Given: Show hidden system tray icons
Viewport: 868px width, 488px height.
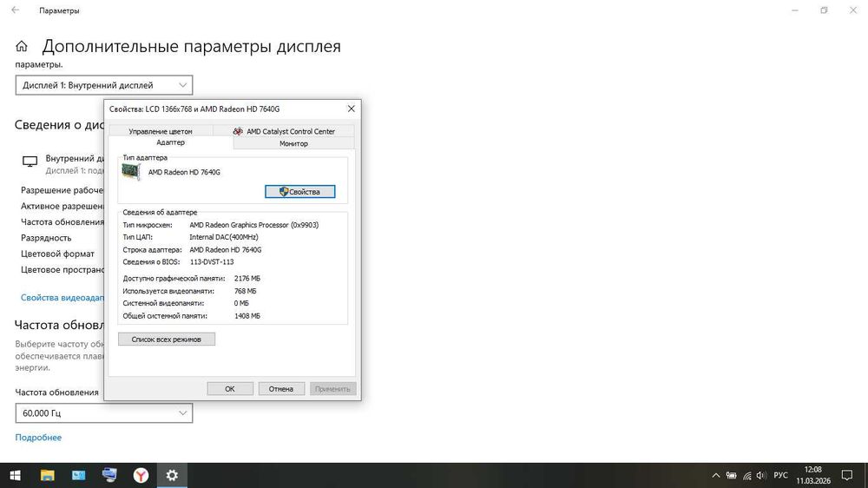Looking at the screenshot, I should click(716, 475).
